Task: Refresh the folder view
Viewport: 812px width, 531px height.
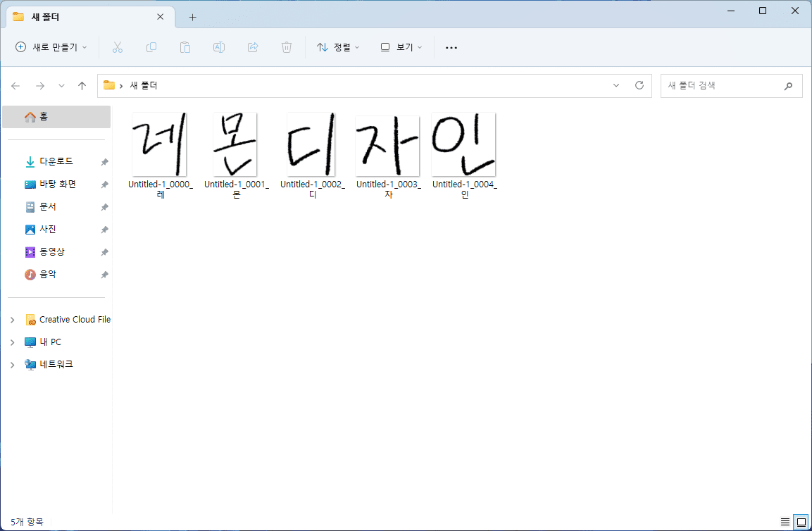Action: pyautogui.click(x=639, y=85)
